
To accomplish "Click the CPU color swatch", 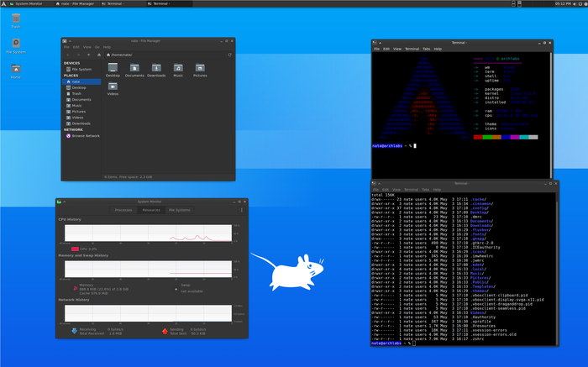I will pyautogui.click(x=75, y=249).
